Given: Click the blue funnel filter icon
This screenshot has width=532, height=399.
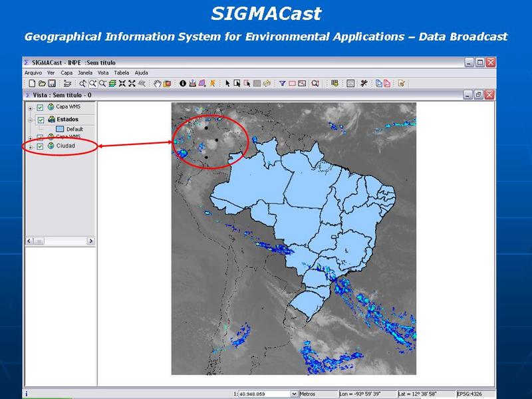Looking at the screenshot, I should tap(282, 84).
